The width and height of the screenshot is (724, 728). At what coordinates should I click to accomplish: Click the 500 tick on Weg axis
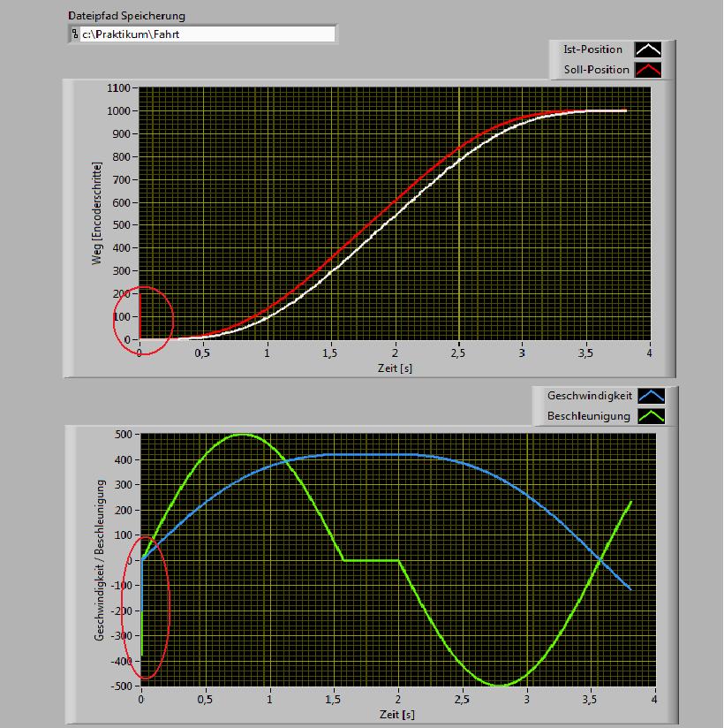(x=122, y=225)
